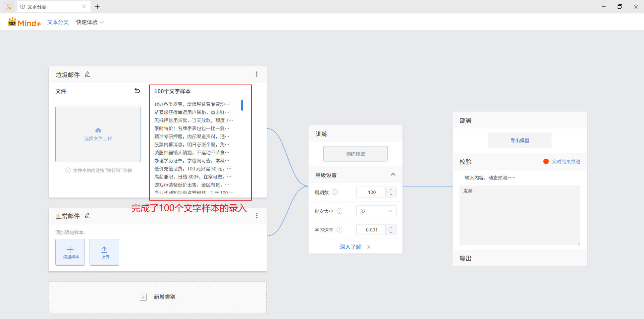This screenshot has height=319, width=644.
Task: Click the 100个文字样本 heading
Action: pyautogui.click(x=172, y=91)
